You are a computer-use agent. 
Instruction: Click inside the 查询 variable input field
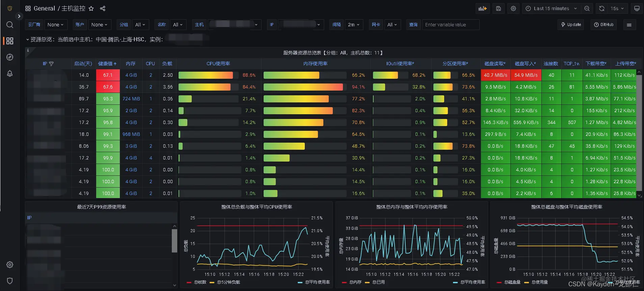click(x=451, y=25)
